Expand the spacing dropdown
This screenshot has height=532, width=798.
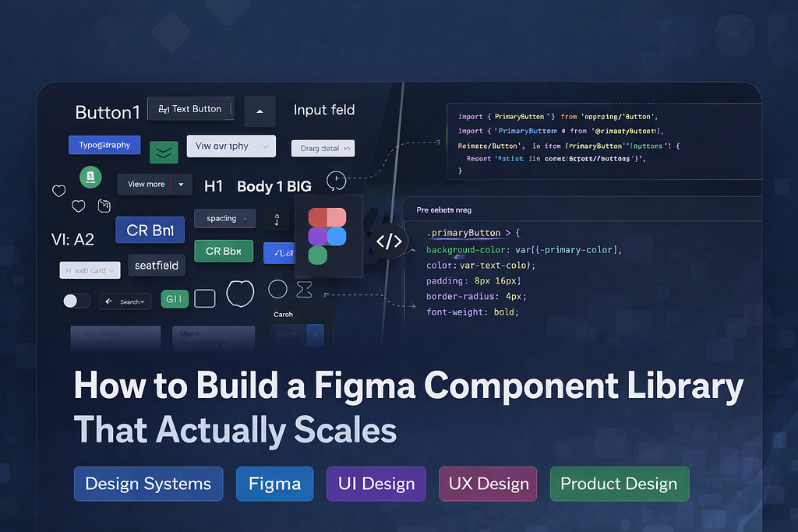tap(224, 219)
